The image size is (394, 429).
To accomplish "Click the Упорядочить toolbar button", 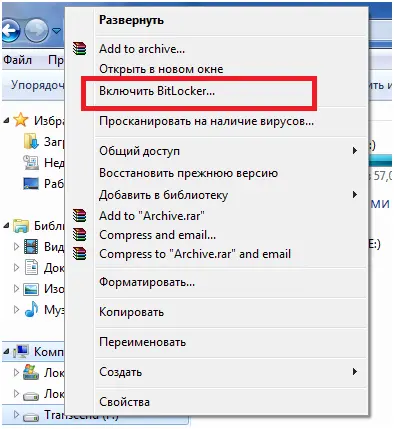I will pyautogui.click(x=35, y=85).
